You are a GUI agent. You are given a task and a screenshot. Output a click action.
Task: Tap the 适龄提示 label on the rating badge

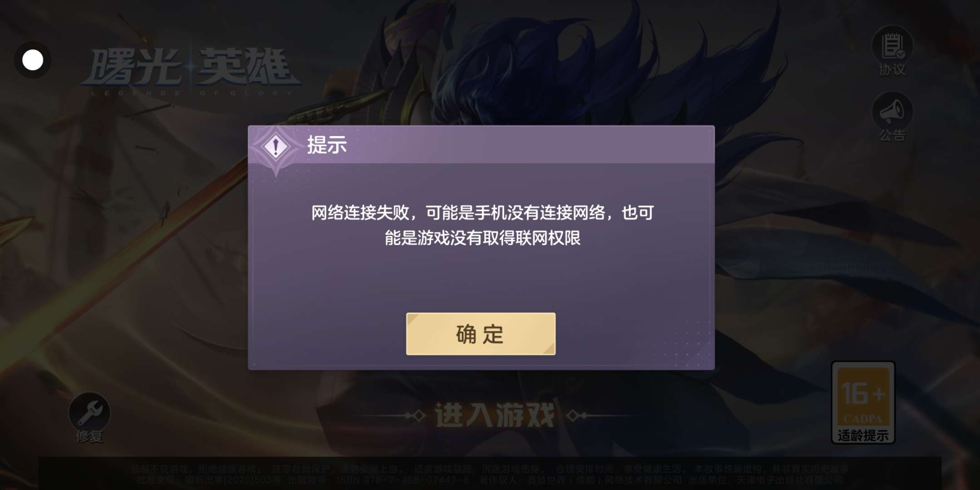863,435
